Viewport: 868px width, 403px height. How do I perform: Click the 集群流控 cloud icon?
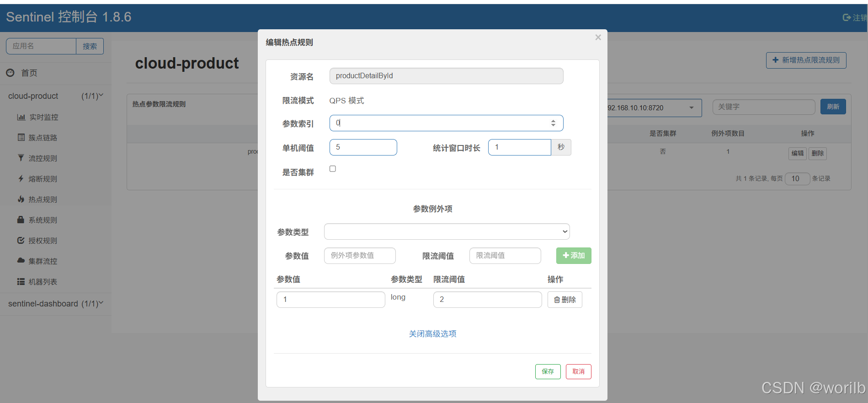[21, 260]
